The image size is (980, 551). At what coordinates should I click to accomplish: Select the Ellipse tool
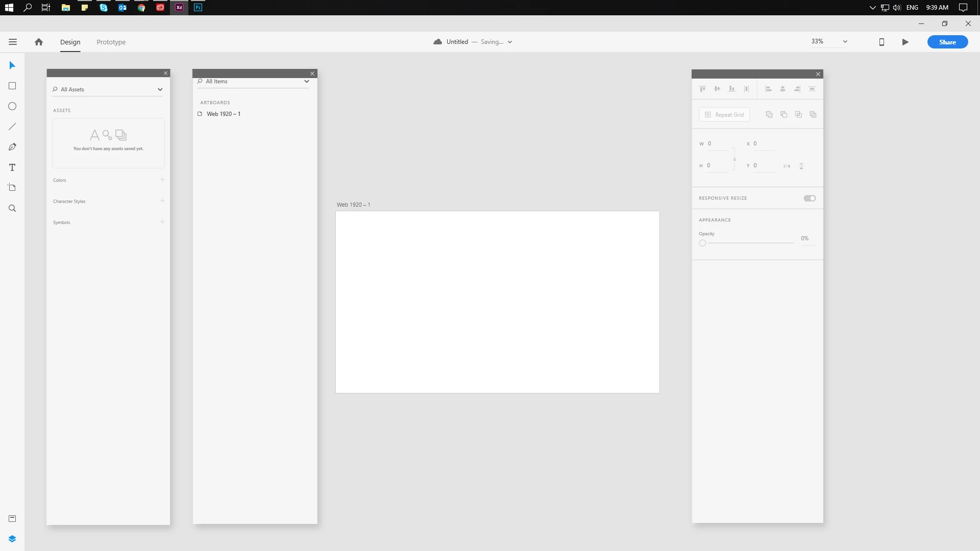click(x=12, y=106)
